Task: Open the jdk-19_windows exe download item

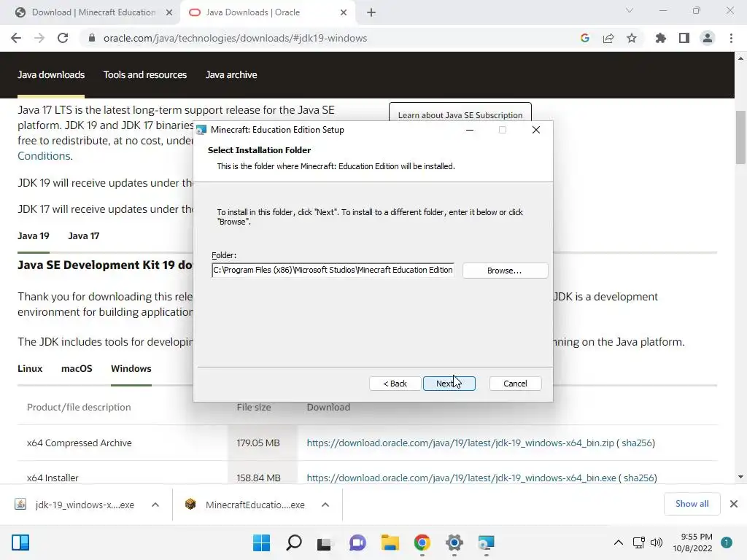Action: (76, 505)
